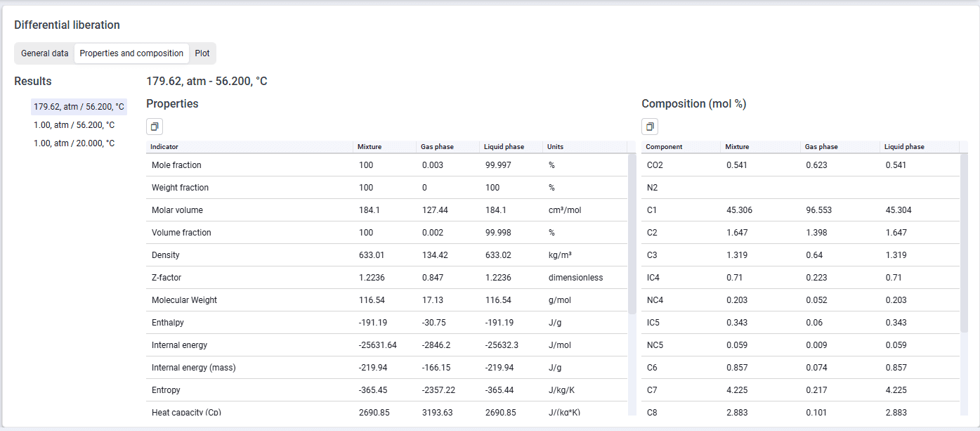Select the Molecular Weight row
Viewport: 980px width, 431px height.
[386, 300]
